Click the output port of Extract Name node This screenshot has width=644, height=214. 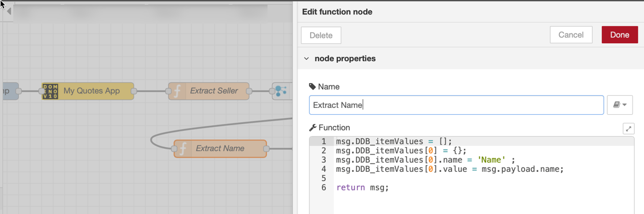point(266,148)
